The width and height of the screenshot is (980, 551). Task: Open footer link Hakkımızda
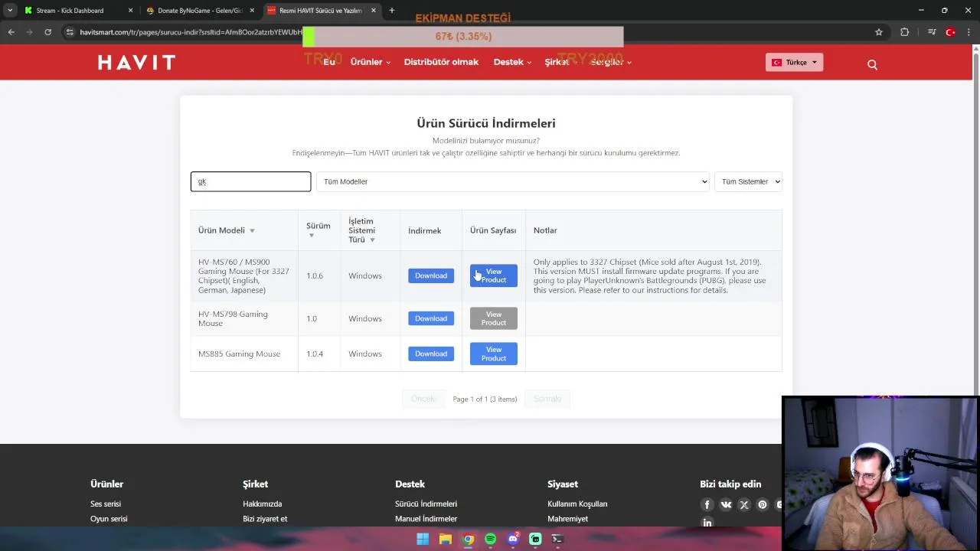click(x=263, y=504)
